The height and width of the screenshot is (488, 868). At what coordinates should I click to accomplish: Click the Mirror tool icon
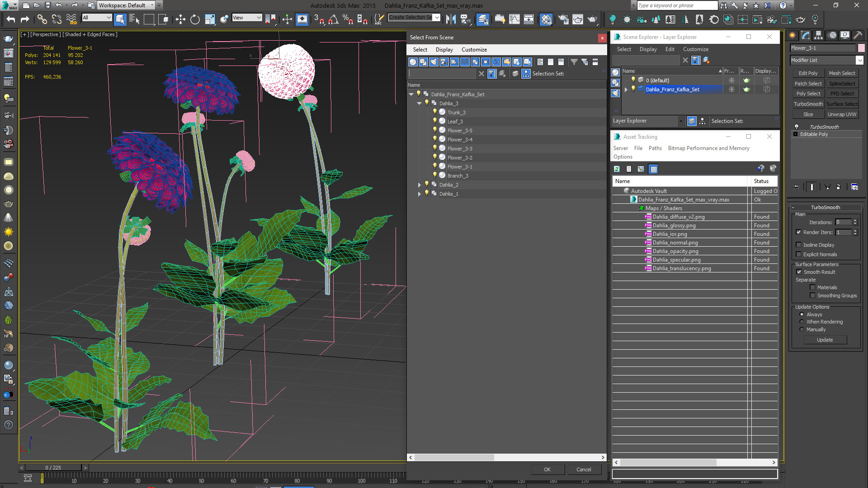(451, 19)
